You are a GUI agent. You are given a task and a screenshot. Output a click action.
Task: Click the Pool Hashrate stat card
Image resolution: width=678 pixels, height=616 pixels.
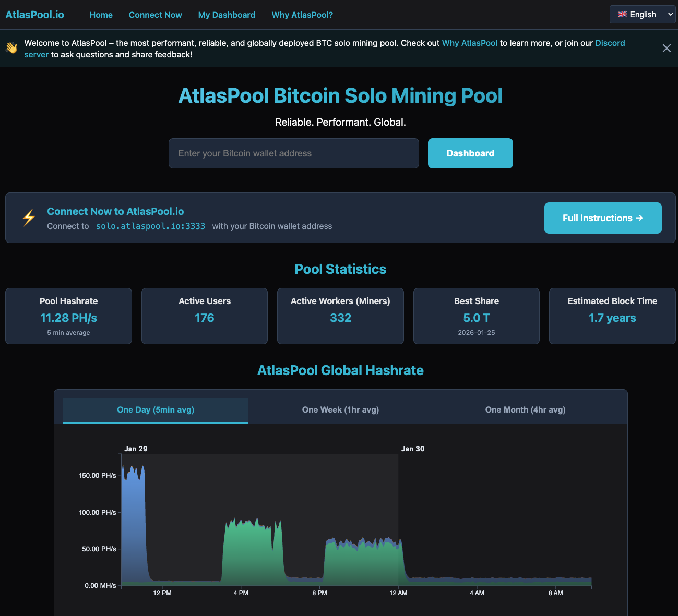pyautogui.click(x=68, y=316)
